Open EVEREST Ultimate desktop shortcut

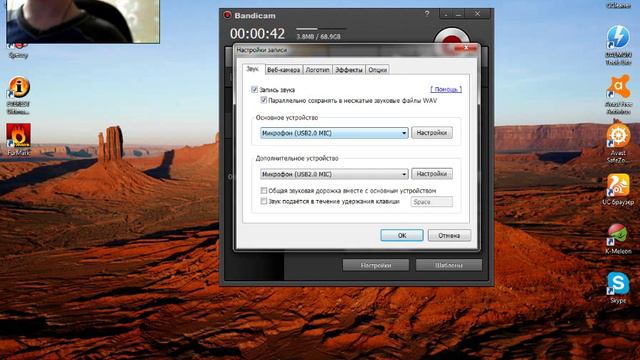(x=18, y=95)
